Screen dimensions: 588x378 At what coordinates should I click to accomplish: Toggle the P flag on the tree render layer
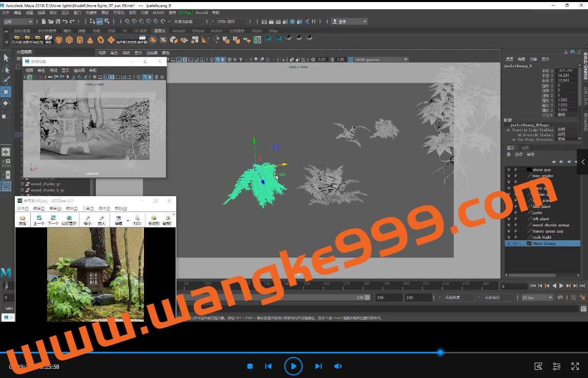click(x=515, y=176)
